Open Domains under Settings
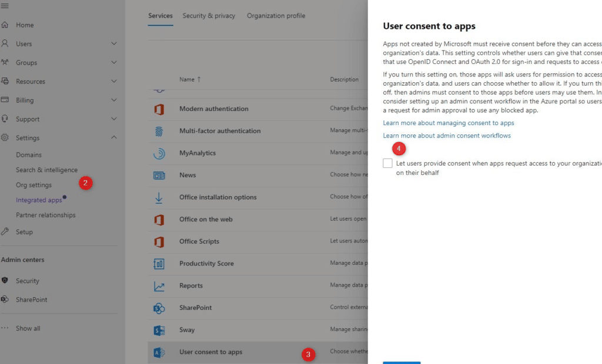 point(29,155)
